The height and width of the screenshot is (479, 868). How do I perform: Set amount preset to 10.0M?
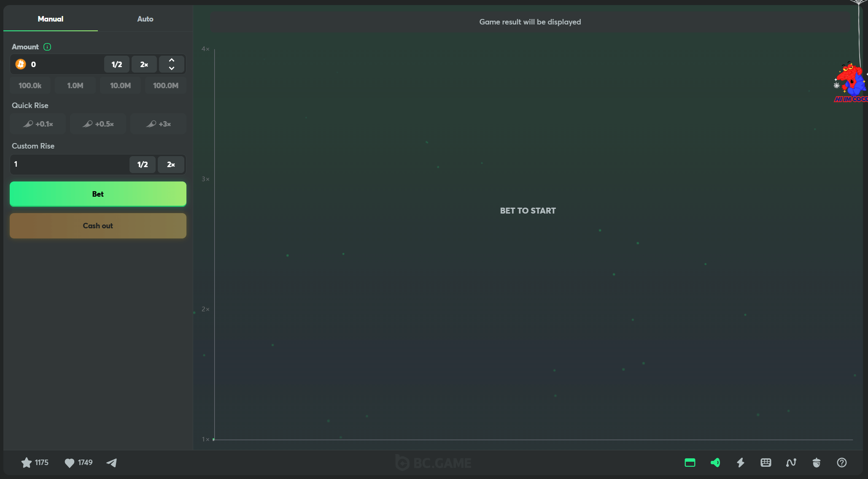(120, 85)
